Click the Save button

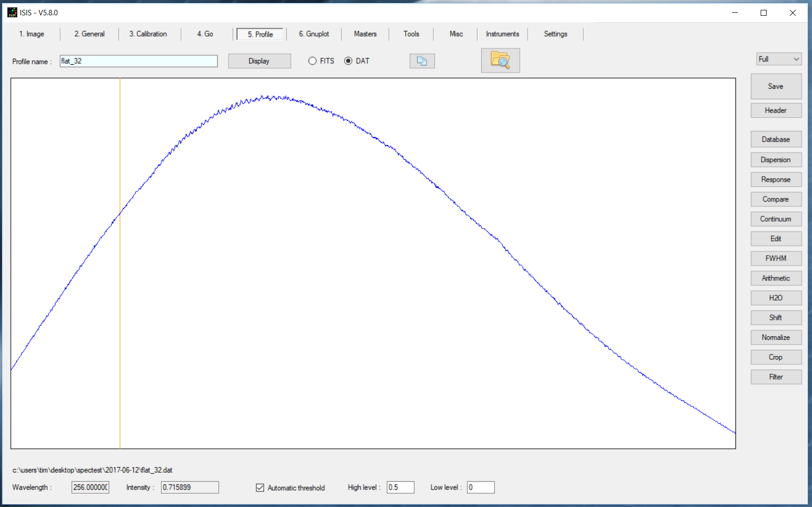tap(775, 86)
